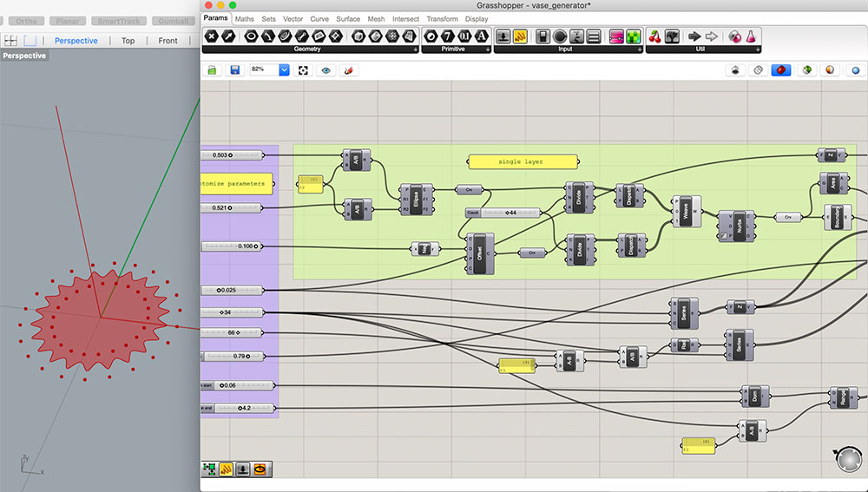Viewport: 868px width, 492px height.
Task: Activate the sketch pencil icon on canvas toolbar
Action: click(x=348, y=70)
